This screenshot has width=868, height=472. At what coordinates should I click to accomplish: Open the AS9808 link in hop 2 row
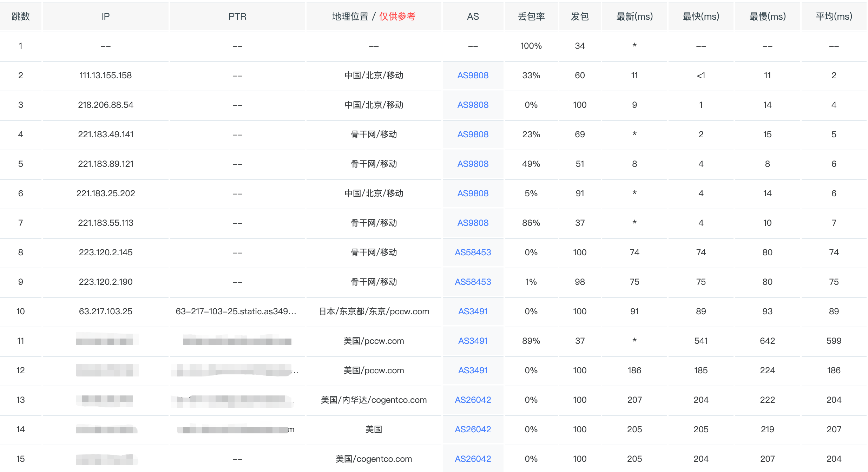473,76
